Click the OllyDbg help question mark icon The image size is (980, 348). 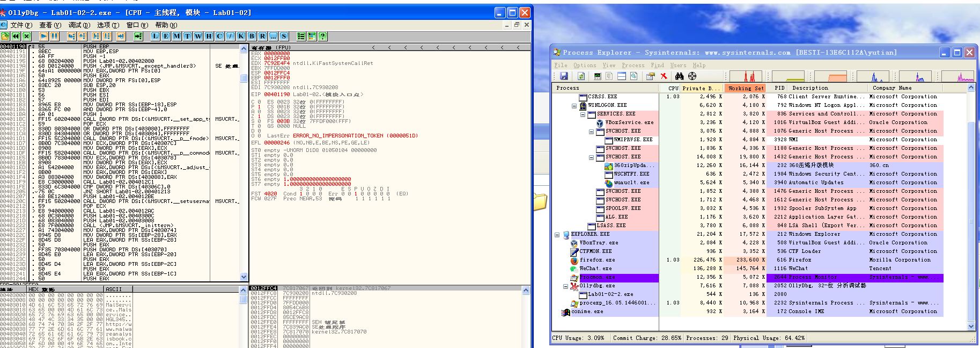pyautogui.click(x=322, y=36)
